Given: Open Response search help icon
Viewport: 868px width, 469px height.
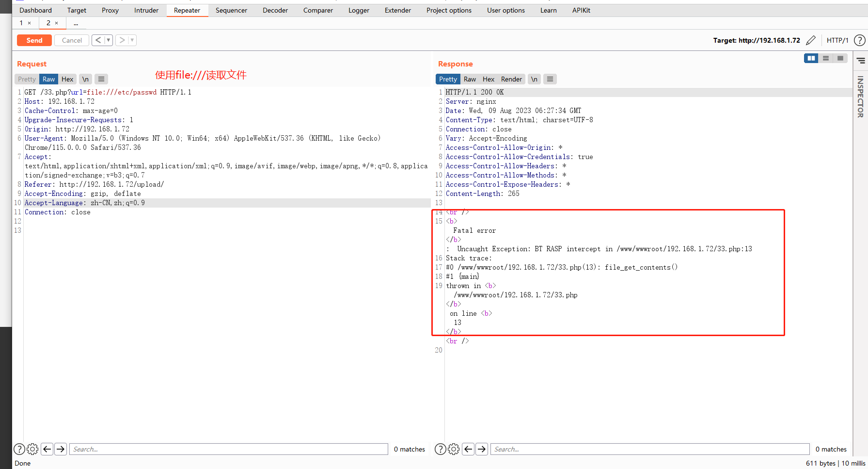Looking at the screenshot, I should point(441,449).
